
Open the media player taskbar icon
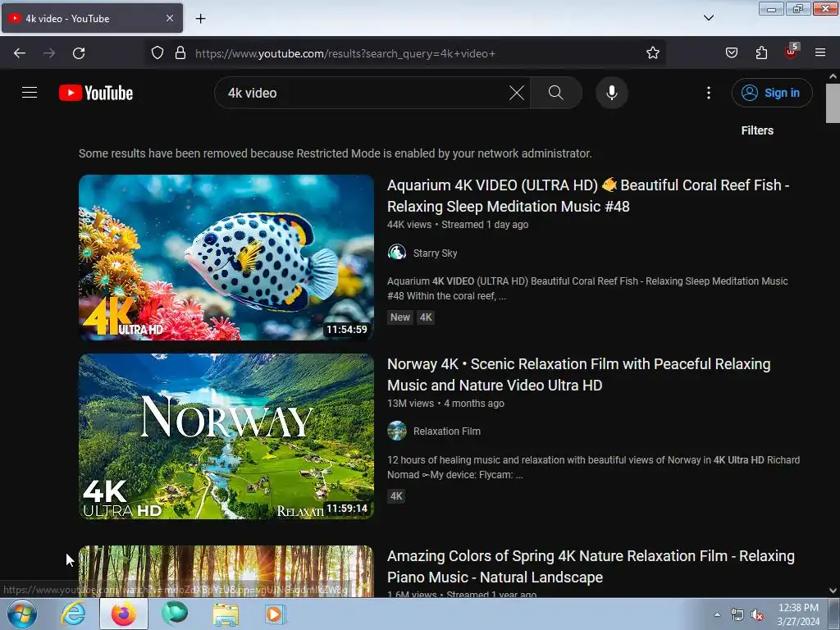pos(276,614)
